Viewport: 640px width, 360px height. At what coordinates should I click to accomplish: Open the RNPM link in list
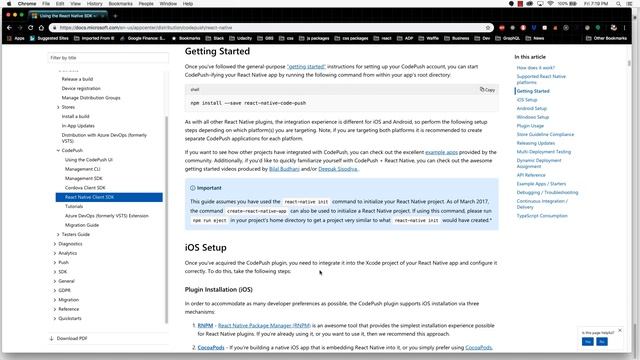click(x=205, y=326)
